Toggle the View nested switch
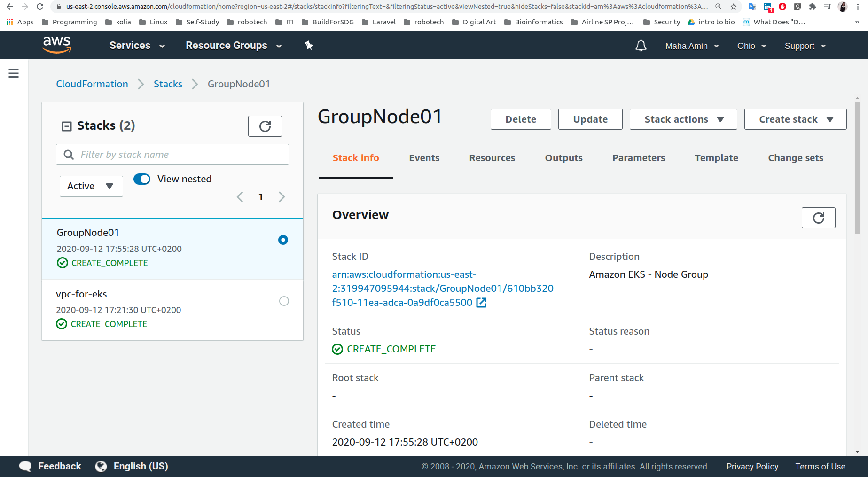The image size is (868, 477). pyautogui.click(x=142, y=179)
